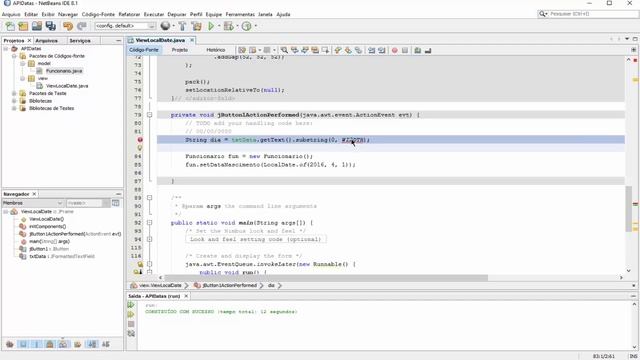Click the Debug Project toolbar icon

click(x=229, y=26)
